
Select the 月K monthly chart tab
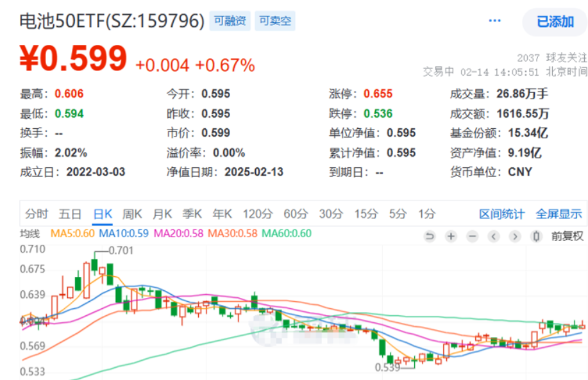162,214
